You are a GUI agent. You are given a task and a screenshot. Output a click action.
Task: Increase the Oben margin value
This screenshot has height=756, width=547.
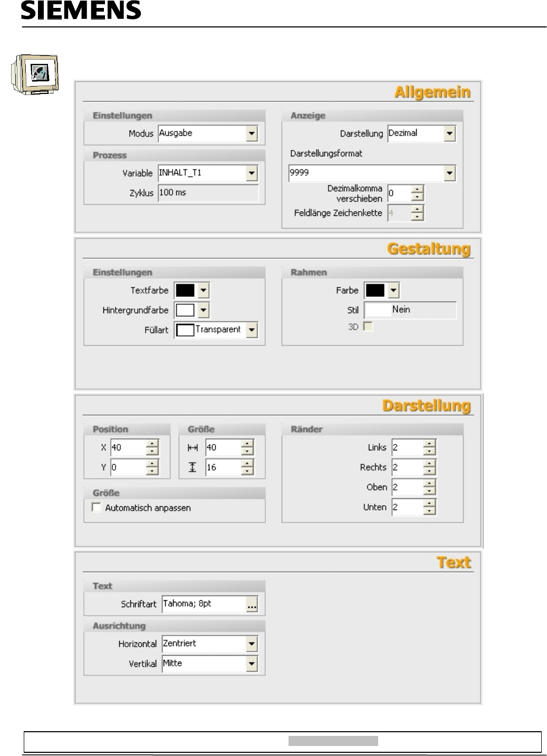click(x=430, y=484)
